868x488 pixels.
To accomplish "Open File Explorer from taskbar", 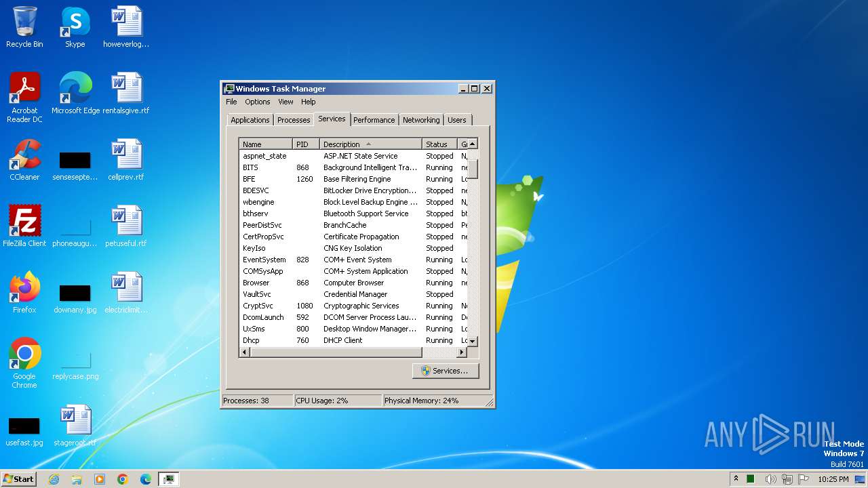I will 77,479.
